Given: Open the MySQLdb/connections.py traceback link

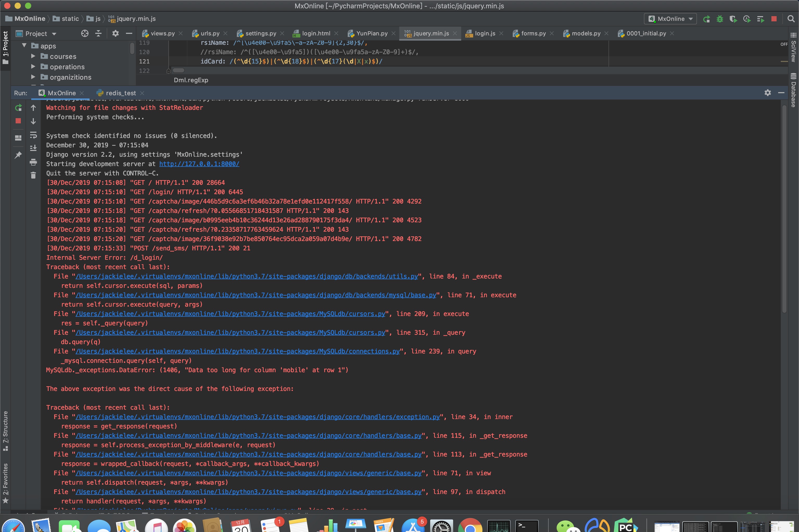Looking at the screenshot, I should [x=238, y=351].
